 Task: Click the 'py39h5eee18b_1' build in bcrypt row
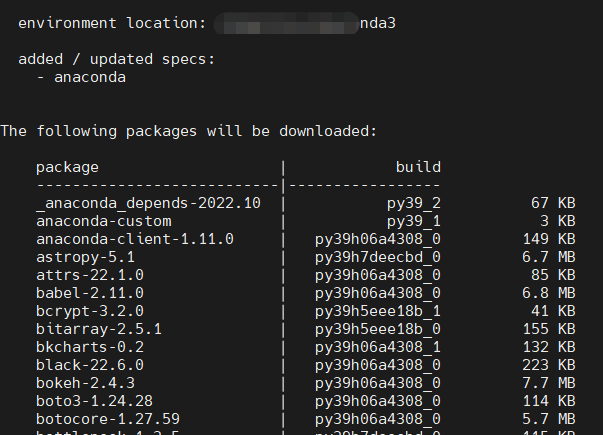378,312
